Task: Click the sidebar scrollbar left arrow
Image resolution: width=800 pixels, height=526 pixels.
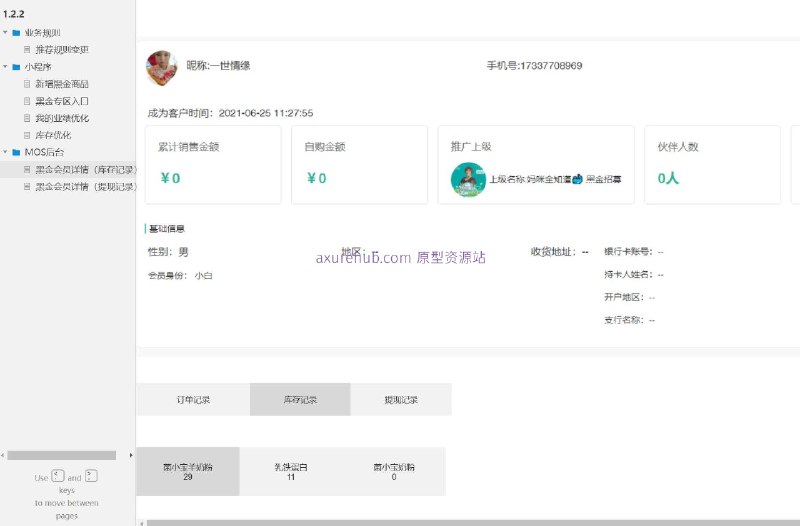Action: pyautogui.click(x=3, y=455)
